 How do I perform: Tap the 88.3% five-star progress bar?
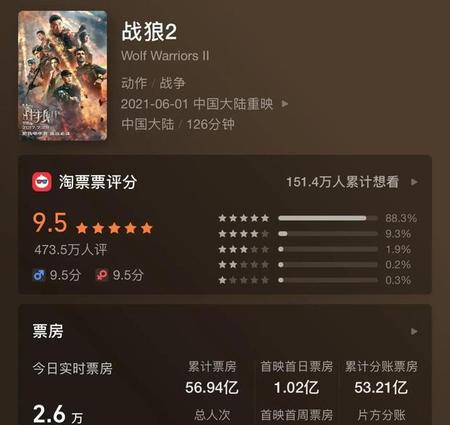(x=328, y=218)
